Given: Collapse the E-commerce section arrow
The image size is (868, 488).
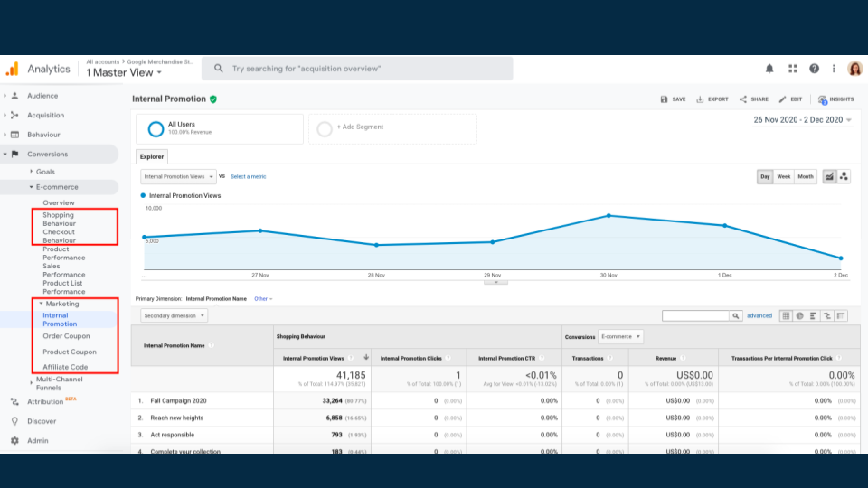Looking at the screenshot, I should click(x=31, y=187).
